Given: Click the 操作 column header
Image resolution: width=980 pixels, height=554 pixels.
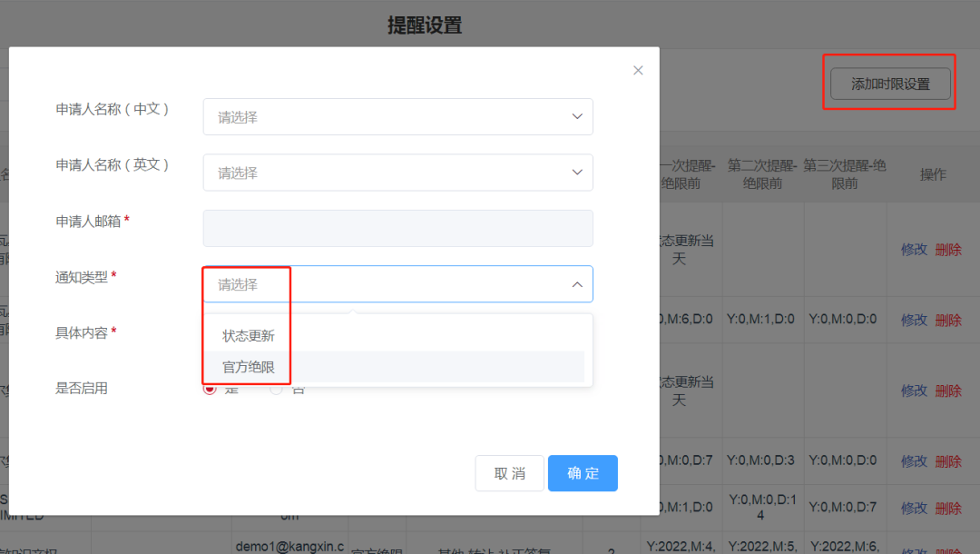Looking at the screenshot, I should point(933,174).
